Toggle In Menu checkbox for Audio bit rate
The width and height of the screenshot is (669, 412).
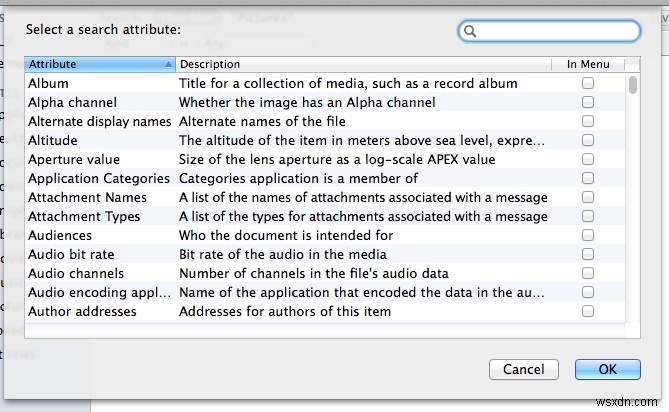click(x=588, y=255)
